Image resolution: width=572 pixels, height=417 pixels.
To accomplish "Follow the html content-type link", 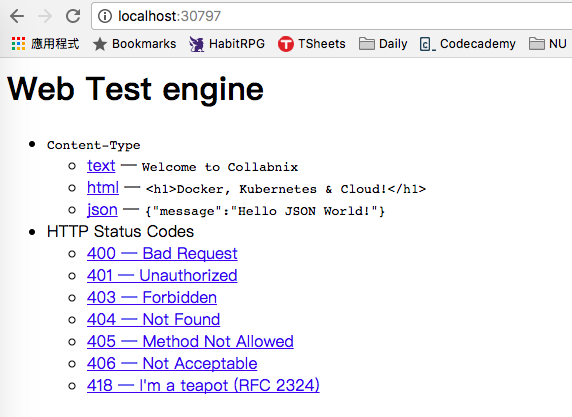I will [x=103, y=188].
